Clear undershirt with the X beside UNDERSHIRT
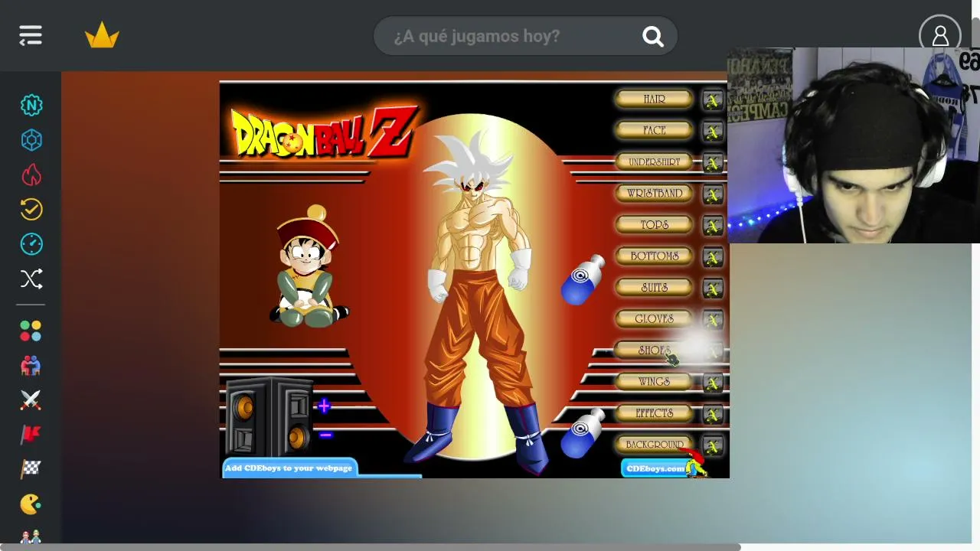This screenshot has width=980, height=551. [x=713, y=163]
